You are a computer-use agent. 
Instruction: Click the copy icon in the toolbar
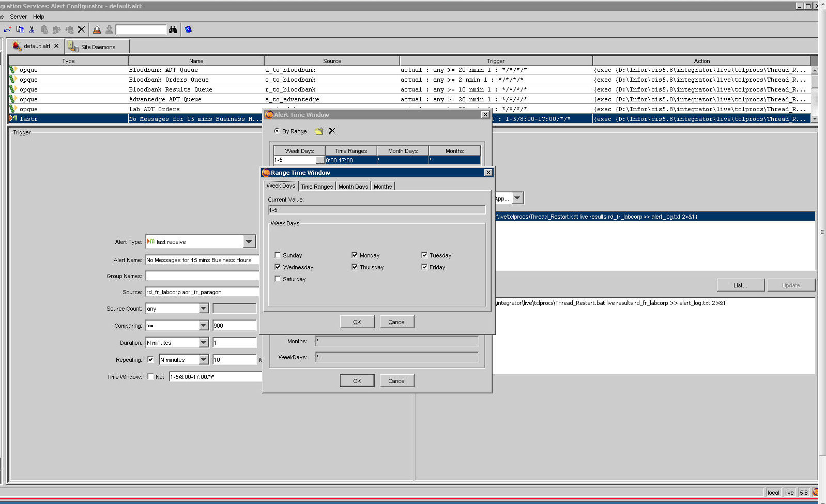20,29
